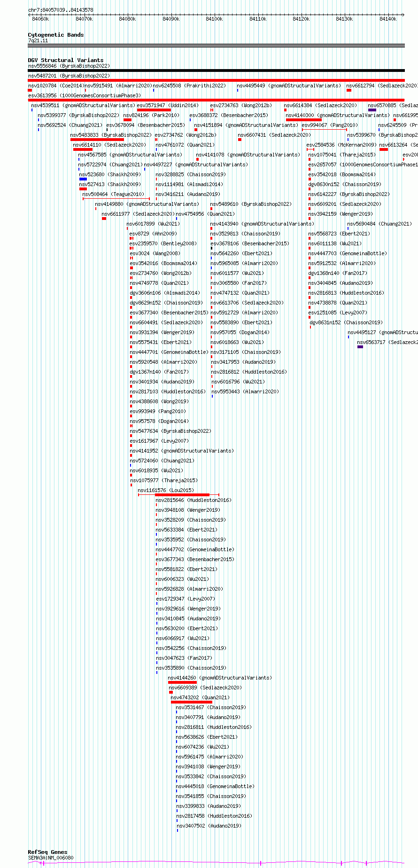The image size is (418, 868).
Task: Click the red nsv4140300 gnomAD feature bar
Action: [304, 120]
